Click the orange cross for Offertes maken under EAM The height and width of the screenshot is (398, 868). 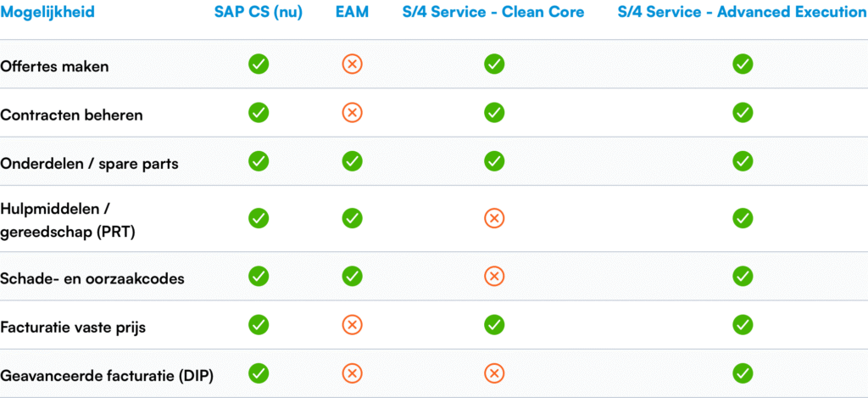pyautogui.click(x=352, y=64)
